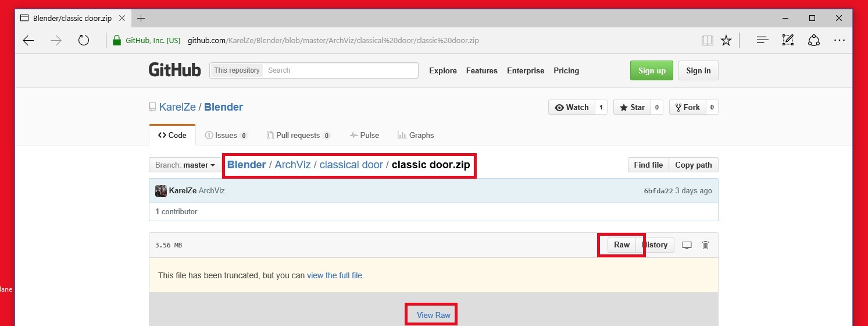Click Blender in the file breadcrumb
The height and width of the screenshot is (326, 868).
[x=247, y=165]
